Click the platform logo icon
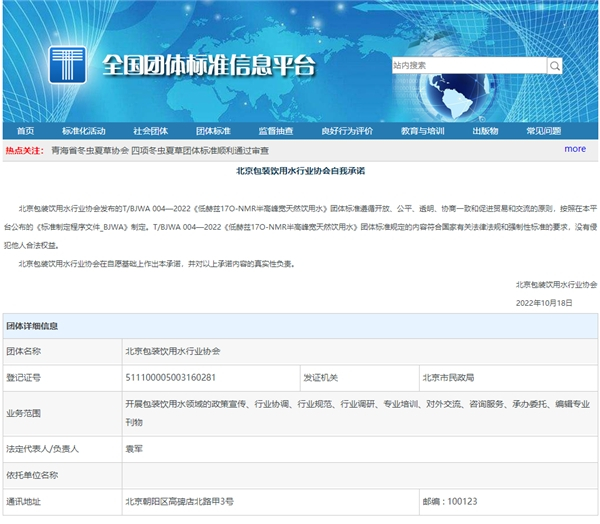This screenshot has height=524, width=600. (67, 65)
